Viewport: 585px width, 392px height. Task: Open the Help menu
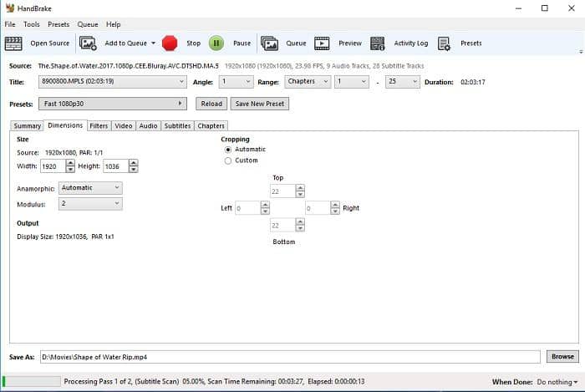point(113,24)
